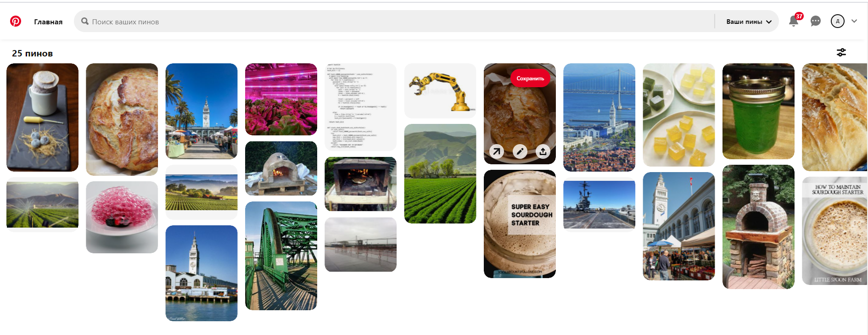Screen dimensions: 868x335
Task: Expand the account chevron menu
Action: tap(854, 21)
